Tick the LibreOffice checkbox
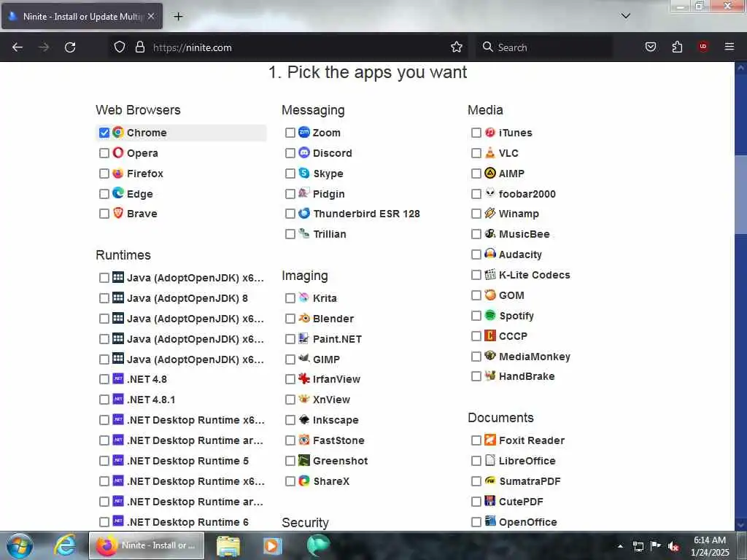Image resolution: width=747 pixels, height=560 pixels. 476,461
